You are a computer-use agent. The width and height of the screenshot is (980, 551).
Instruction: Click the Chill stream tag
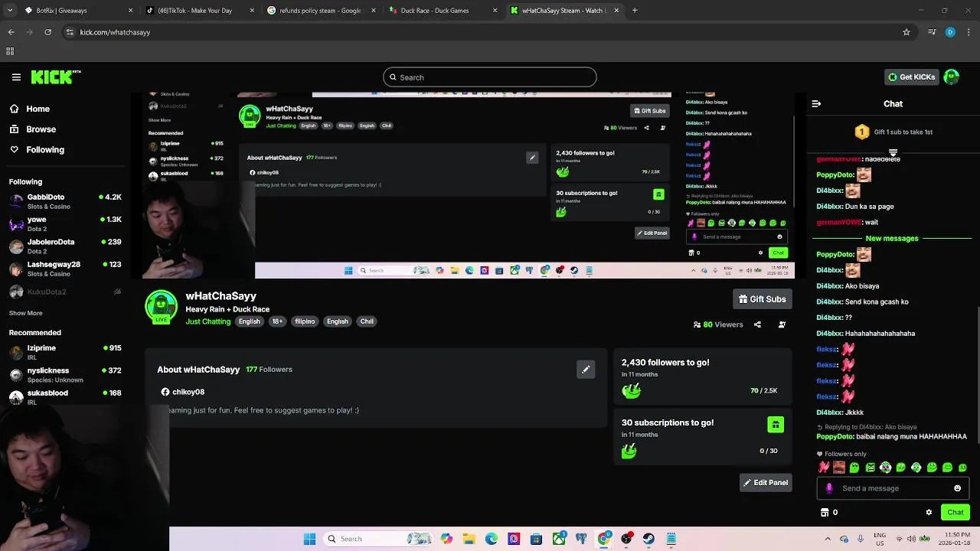click(367, 321)
